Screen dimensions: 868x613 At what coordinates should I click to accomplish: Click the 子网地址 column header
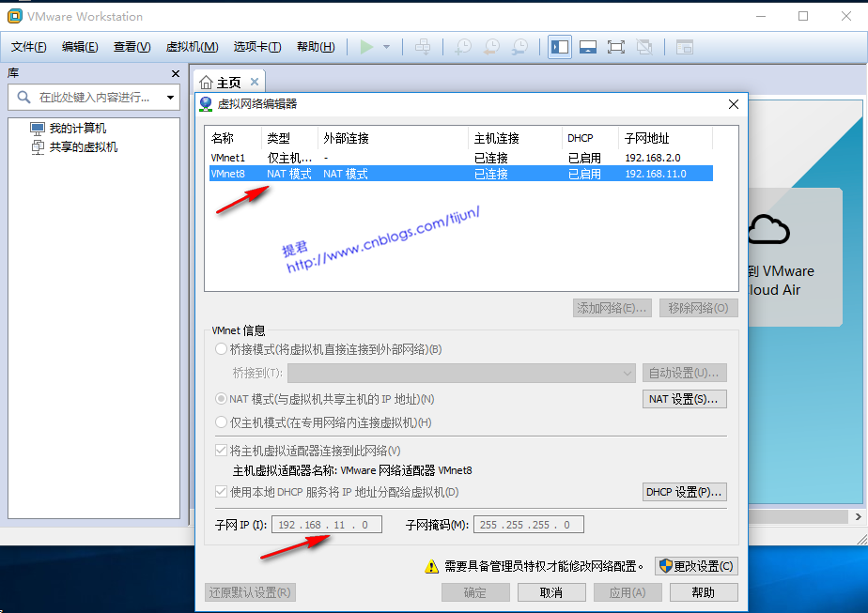pos(666,138)
